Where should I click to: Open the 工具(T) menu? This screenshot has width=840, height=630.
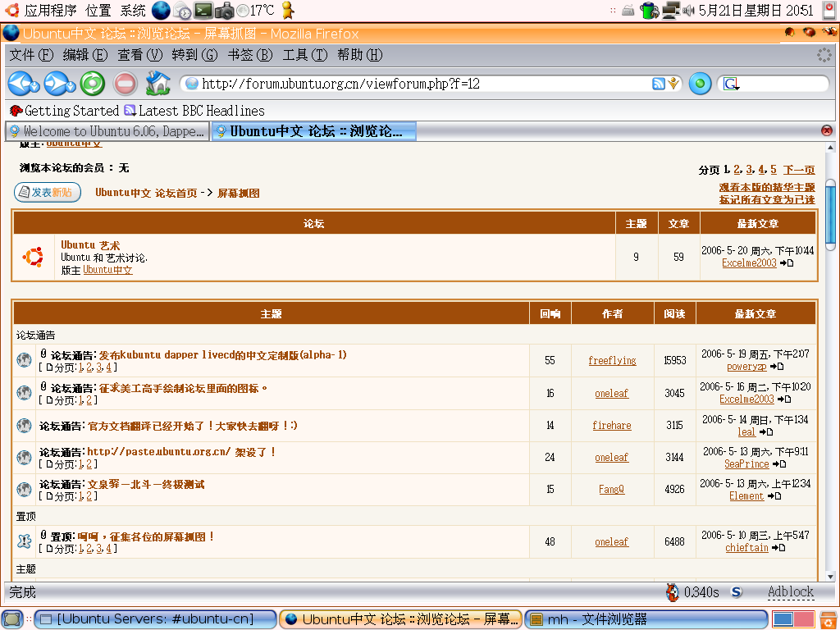point(305,55)
